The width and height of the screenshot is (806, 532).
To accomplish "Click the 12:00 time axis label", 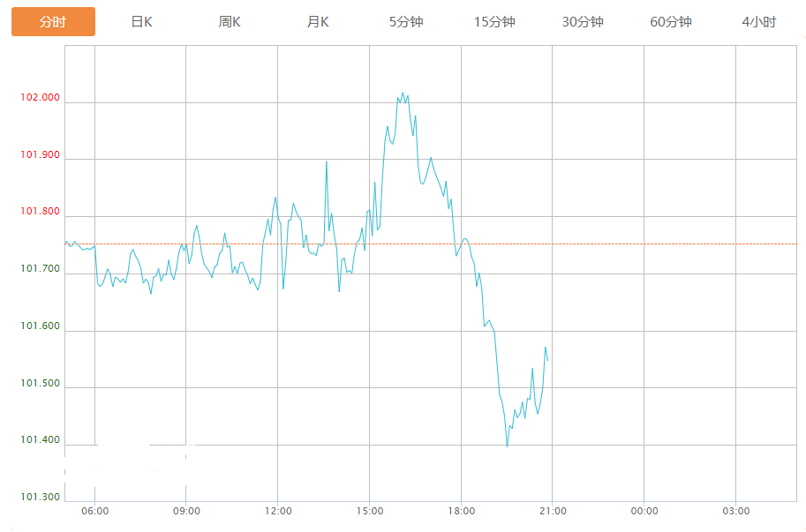I will [278, 511].
